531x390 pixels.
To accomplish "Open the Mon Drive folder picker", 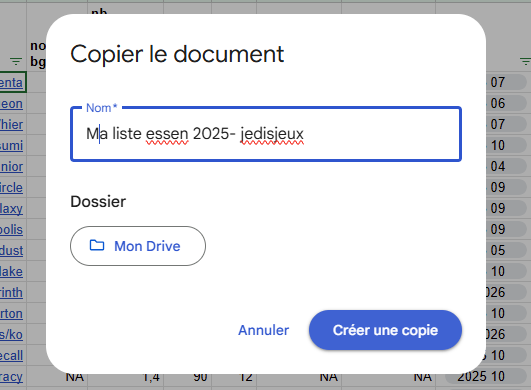I will point(138,246).
